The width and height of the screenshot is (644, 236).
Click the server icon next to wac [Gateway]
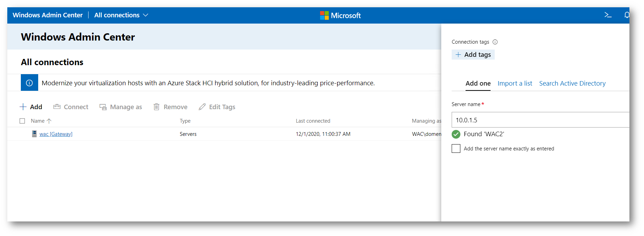pos(34,134)
